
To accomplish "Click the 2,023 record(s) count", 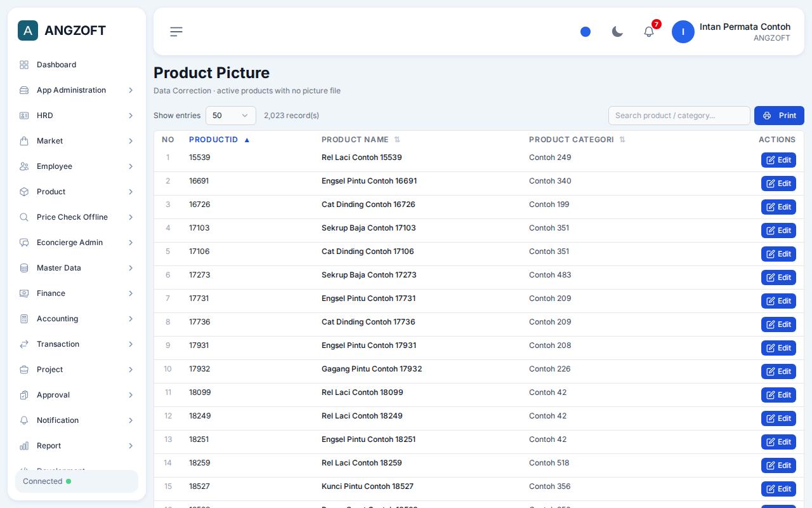I will tap(291, 116).
